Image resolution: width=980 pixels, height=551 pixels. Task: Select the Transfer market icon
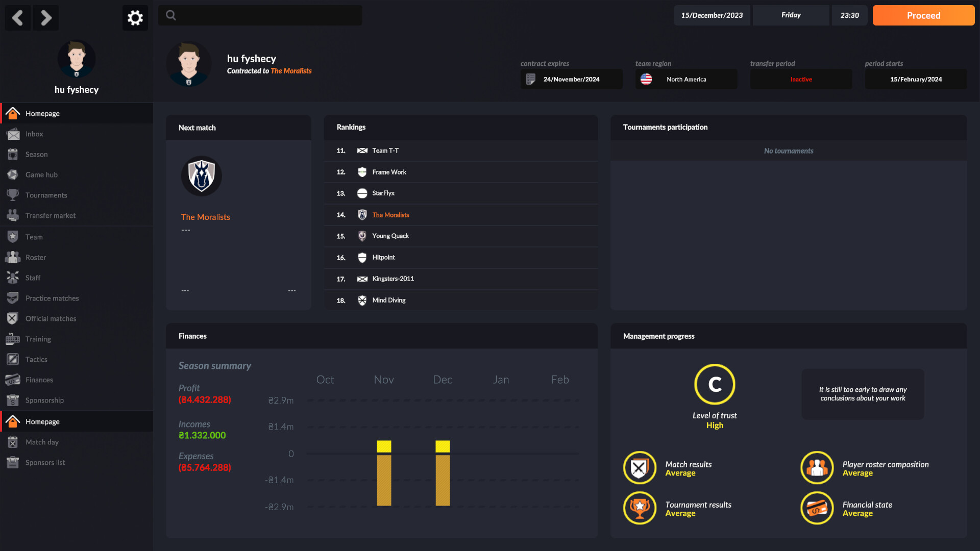pos(13,215)
